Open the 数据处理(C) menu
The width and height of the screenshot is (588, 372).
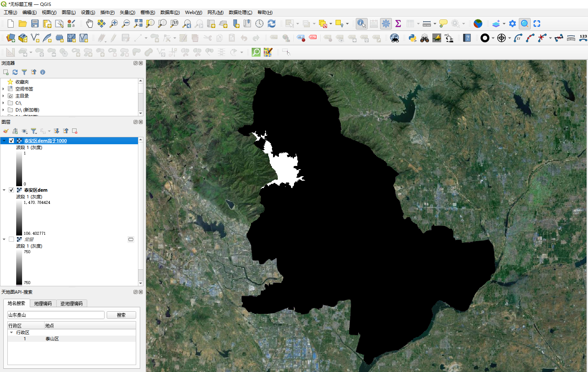pos(241,12)
